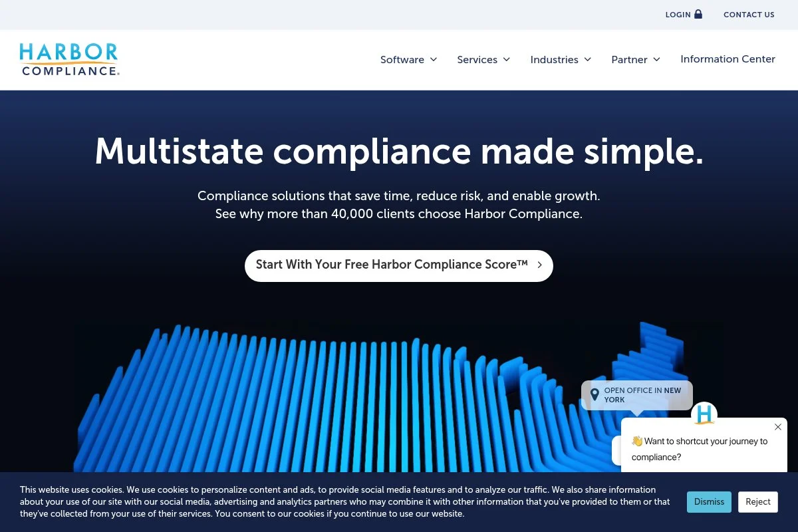The height and width of the screenshot is (532, 798).
Task: Click the map pin icon for New York
Action: [595, 395]
